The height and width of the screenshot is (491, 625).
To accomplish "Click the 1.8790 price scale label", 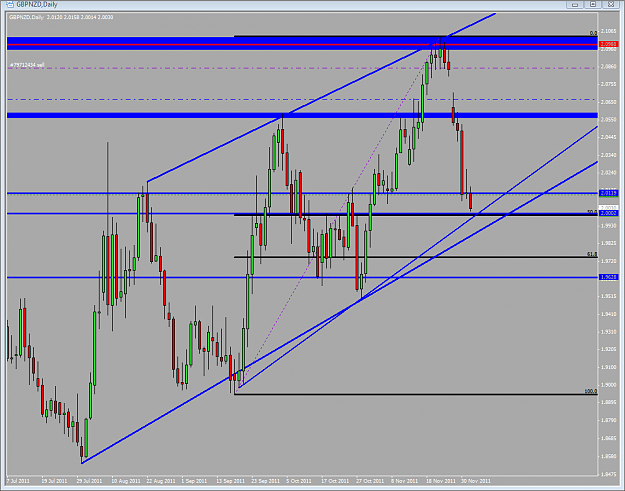I will click(x=609, y=420).
